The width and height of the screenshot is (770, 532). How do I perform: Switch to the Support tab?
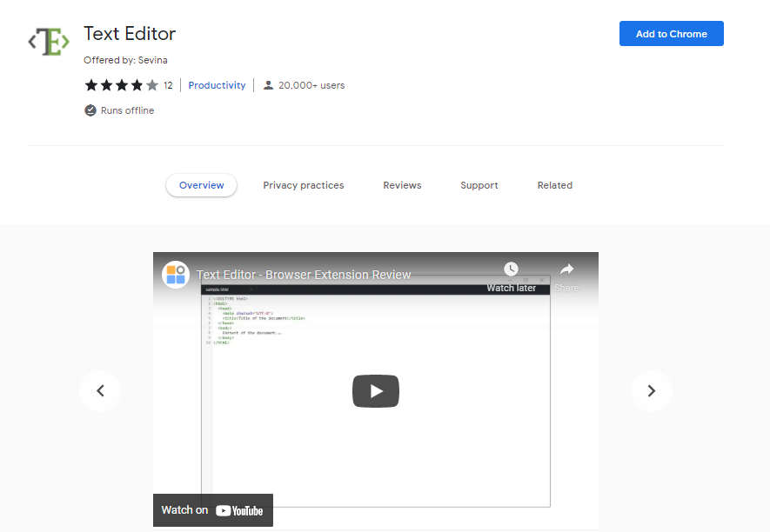[479, 185]
